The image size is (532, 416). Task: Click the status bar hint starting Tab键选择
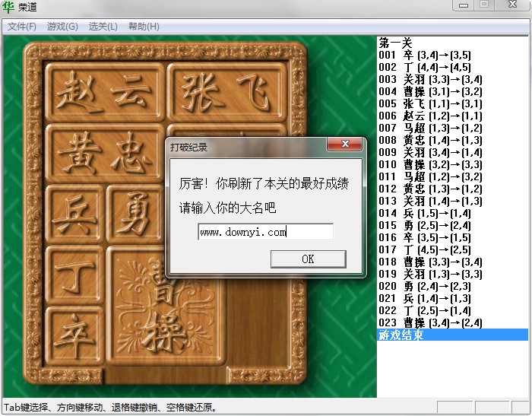(x=110, y=407)
